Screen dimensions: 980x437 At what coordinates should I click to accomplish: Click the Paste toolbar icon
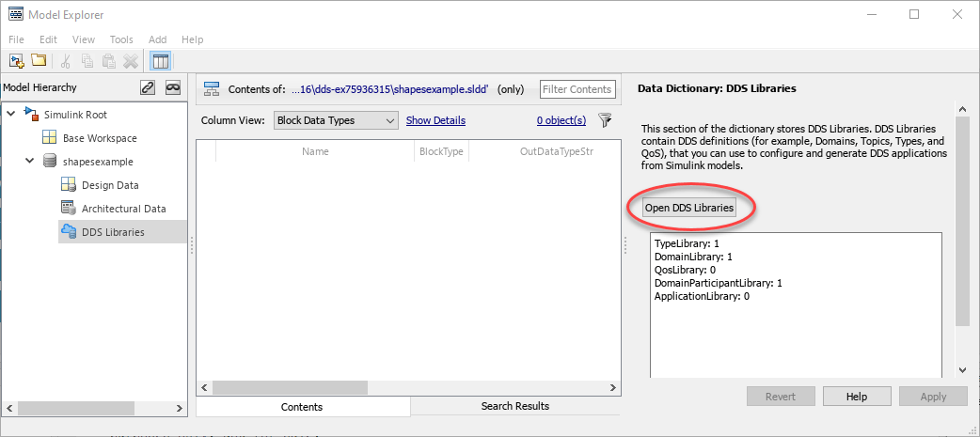109,60
